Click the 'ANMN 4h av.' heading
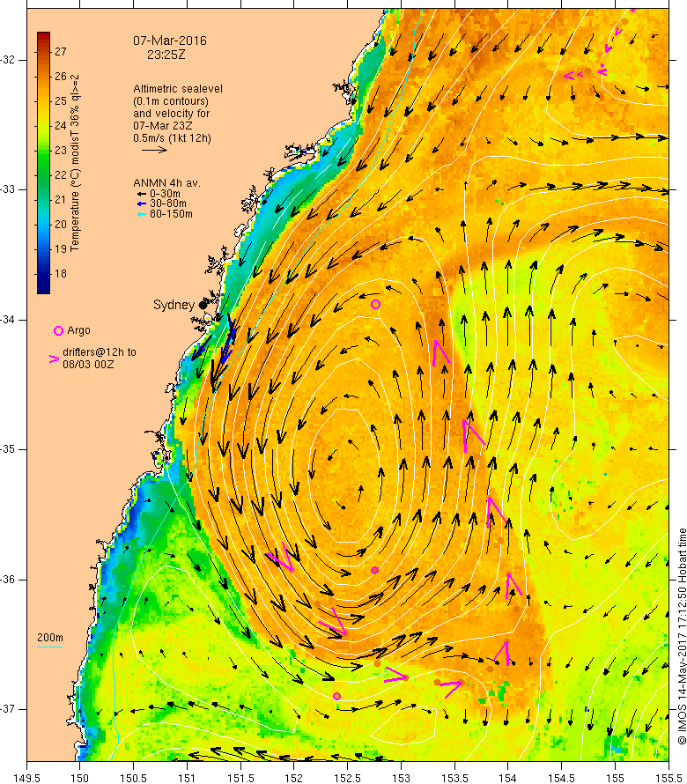This screenshot has width=687, height=784. [166, 183]
